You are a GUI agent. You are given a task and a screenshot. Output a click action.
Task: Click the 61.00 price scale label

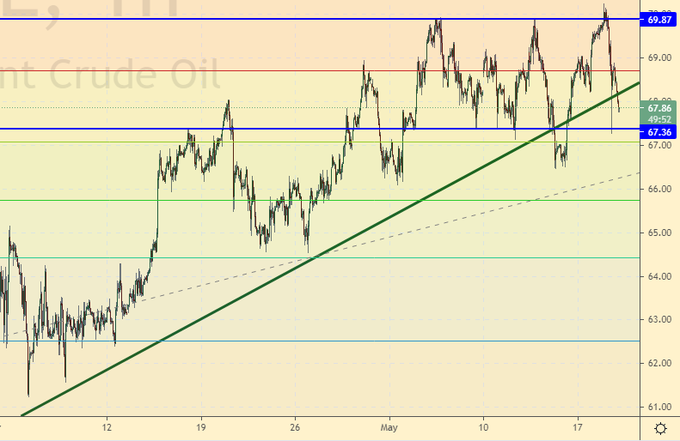click(x=659, y=407)
